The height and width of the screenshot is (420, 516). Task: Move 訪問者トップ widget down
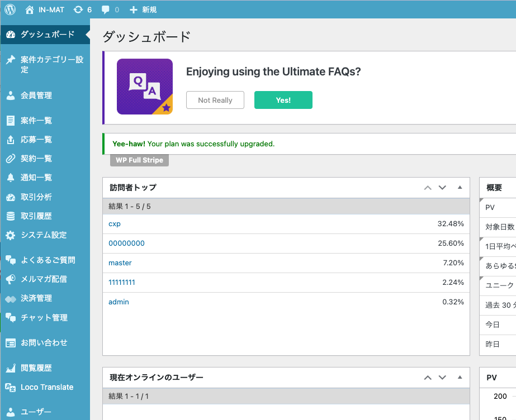(442, 188)
